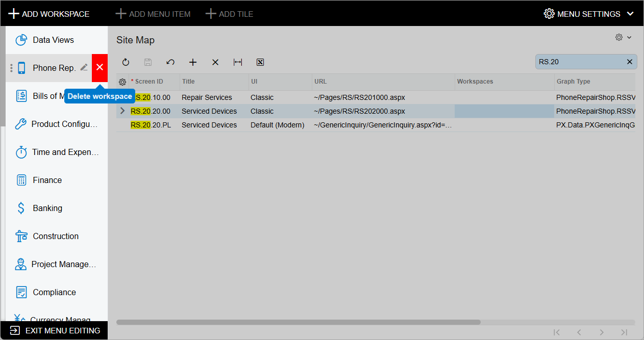Open the Project Management menu entry

(x=21, y=264)
